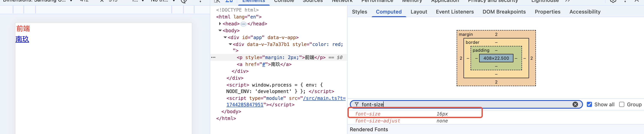The image size is (644, 134).
Task: Click the font-size filter input field
Action: 462,104
